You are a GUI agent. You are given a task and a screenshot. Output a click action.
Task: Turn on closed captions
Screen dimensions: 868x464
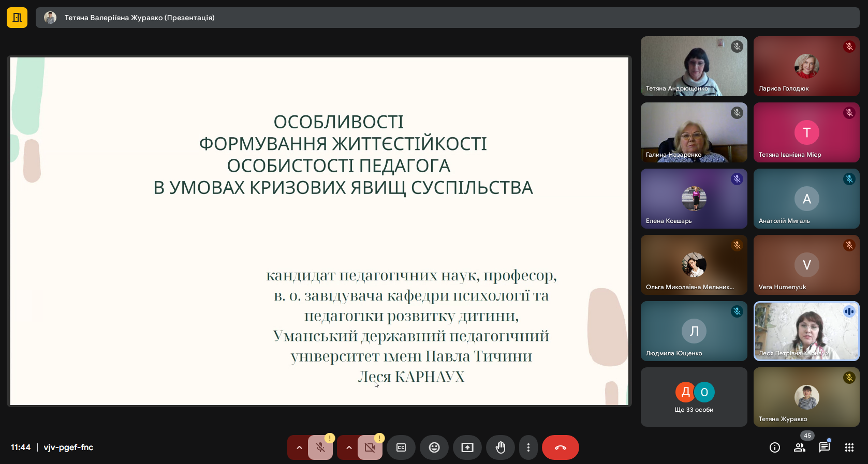click(401, 447)
